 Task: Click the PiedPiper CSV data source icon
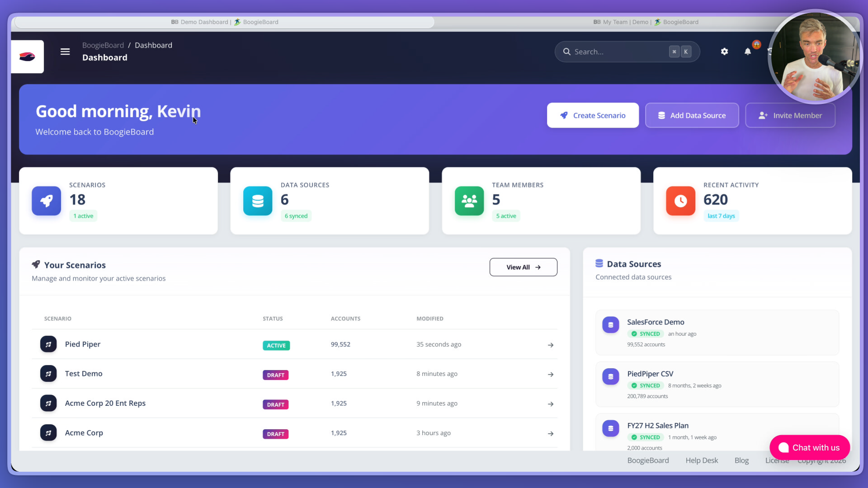tap(611, 376)
